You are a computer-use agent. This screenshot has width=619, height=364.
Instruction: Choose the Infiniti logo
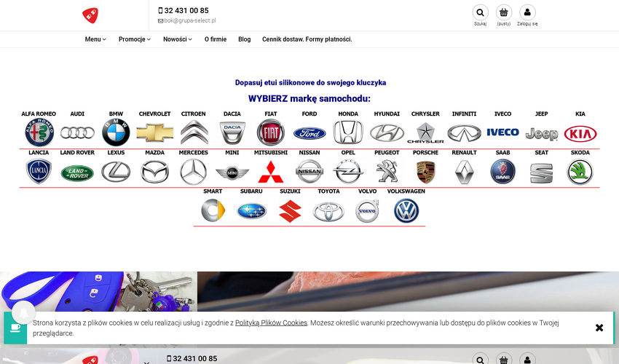[x=465, y=133]
